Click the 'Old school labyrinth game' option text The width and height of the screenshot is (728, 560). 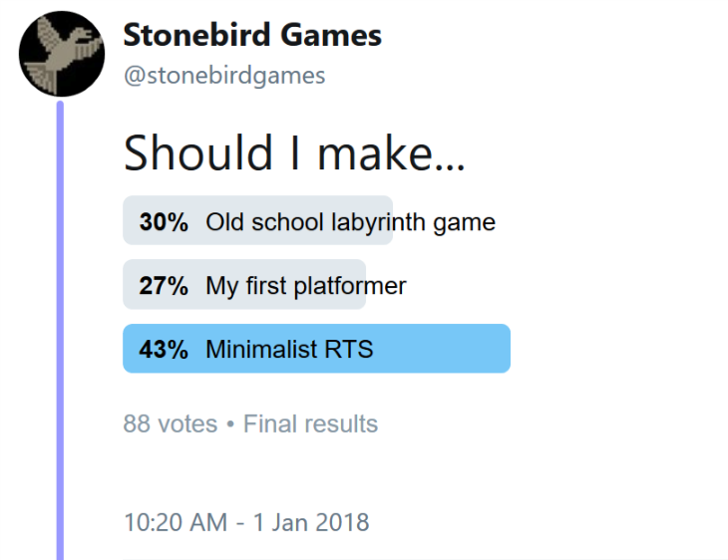(350, 222)
